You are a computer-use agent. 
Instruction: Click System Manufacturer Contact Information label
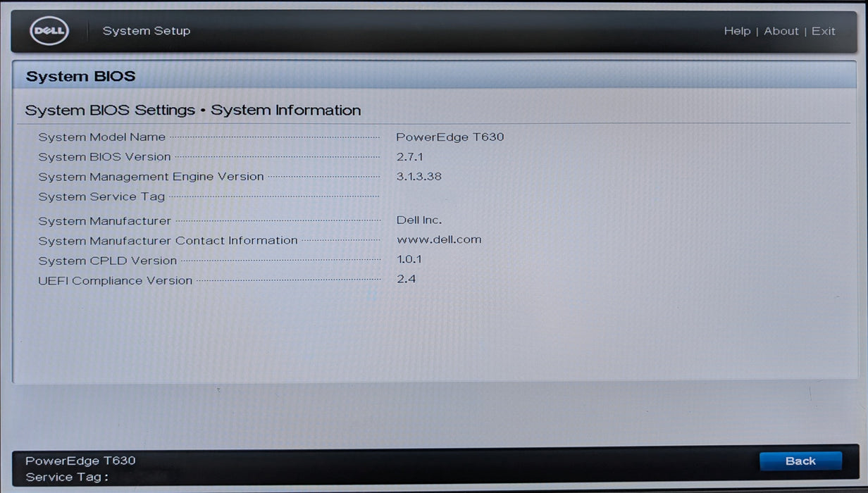pos(168,241)
